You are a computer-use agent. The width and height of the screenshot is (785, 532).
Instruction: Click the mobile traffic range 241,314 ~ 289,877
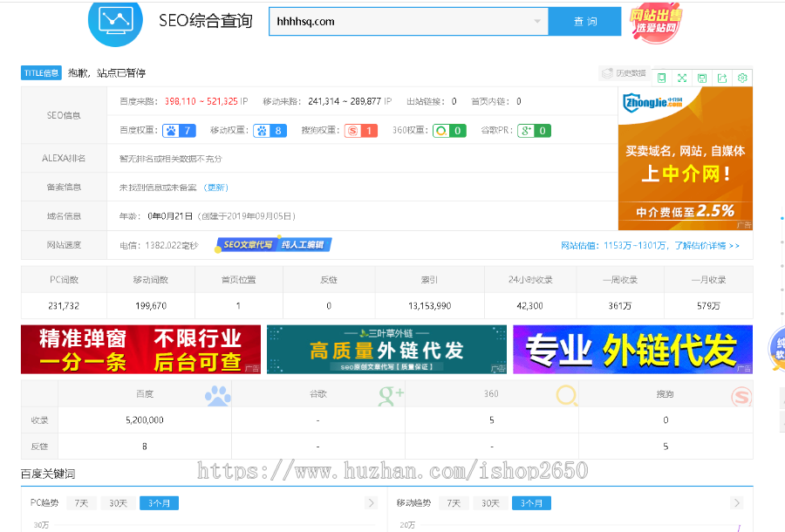[x=345, y=101]
